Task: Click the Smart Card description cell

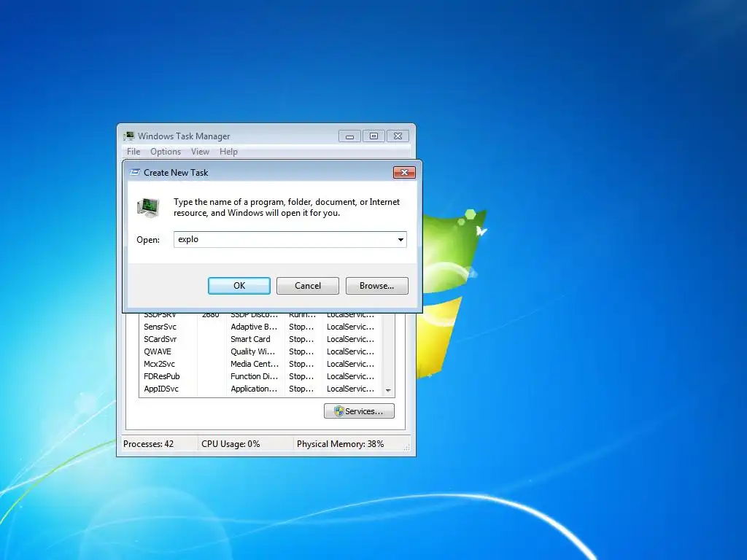Action: [250, 339]
